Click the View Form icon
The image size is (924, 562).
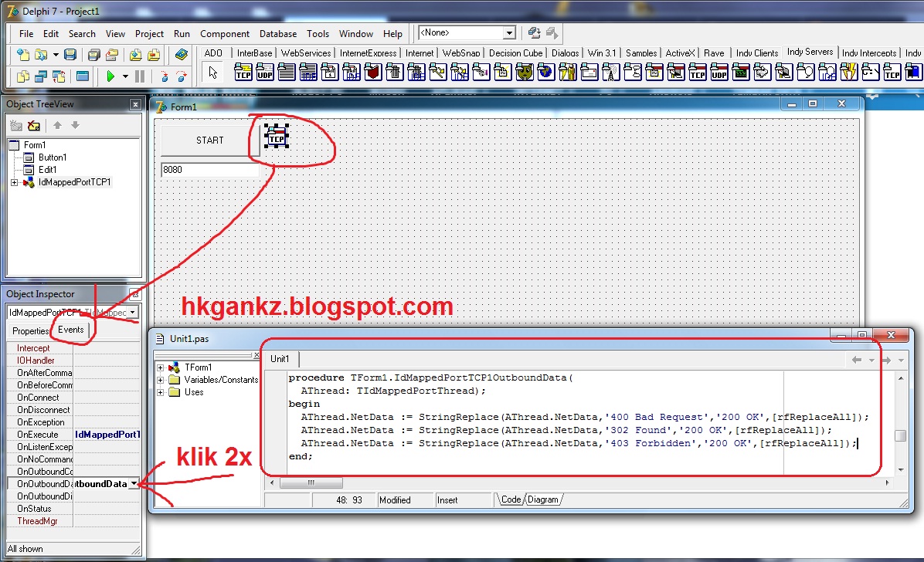pyautogui.click(x=41, y=76)
